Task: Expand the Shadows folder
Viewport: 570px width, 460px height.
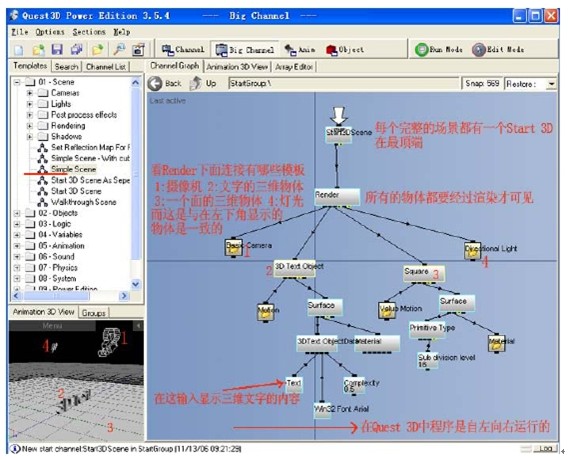Action: tap(30, 137)
